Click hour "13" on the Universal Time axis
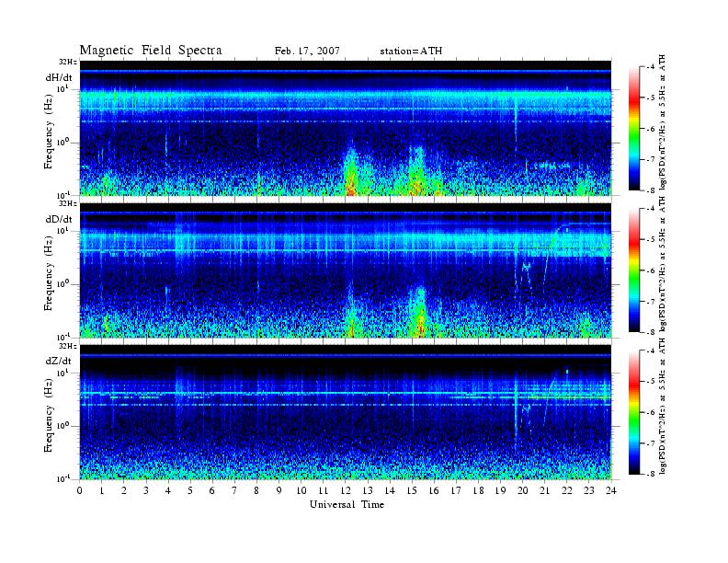Image resolution: width=728 pixels, height=563 pixels. pos(368,490)
